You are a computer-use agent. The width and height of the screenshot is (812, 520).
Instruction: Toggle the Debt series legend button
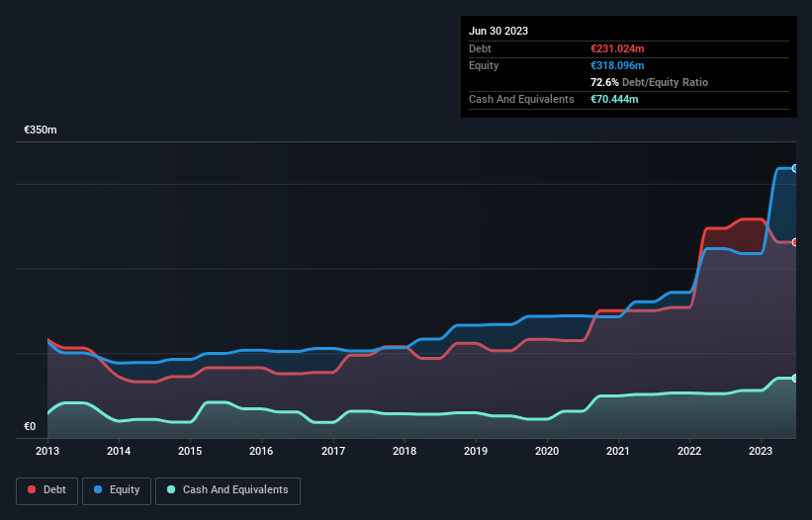[x=47, y=490]
